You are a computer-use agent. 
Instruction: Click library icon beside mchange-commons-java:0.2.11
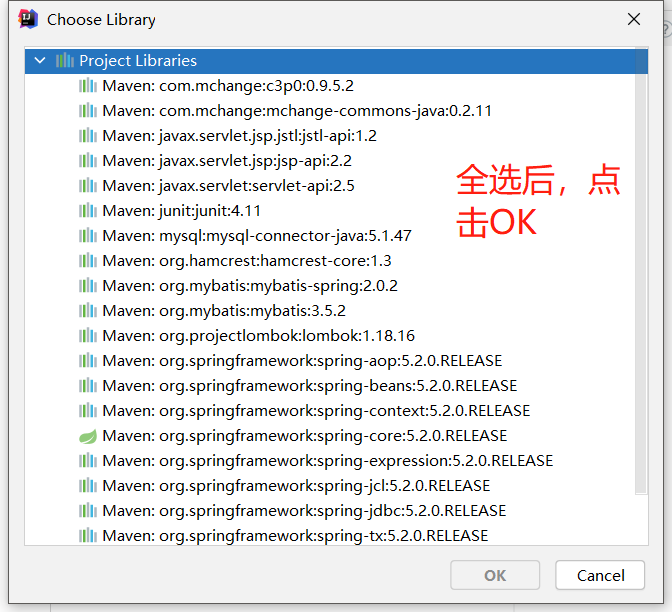tap(88, 111)
